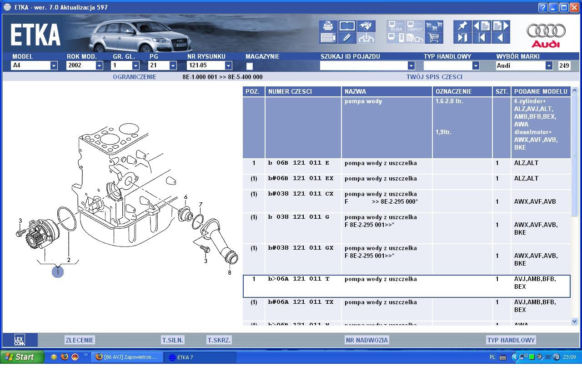This screenshot has height=392, width=582.
Task: Click the blank frame icon beside printer
Action: [347, 26]
